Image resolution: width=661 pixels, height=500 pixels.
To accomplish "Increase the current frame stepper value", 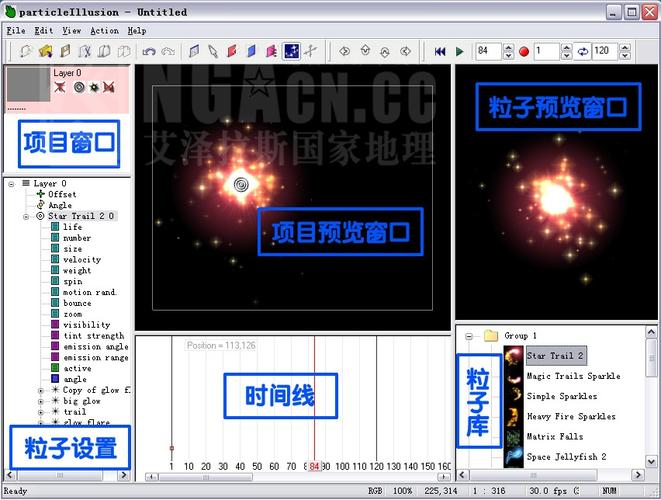I will point(508,47).
